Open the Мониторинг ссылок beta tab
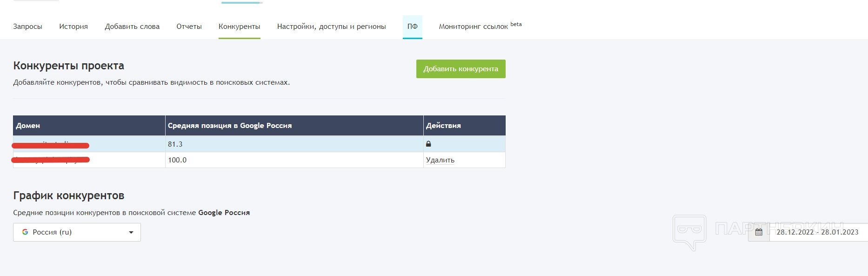Viewport: 868px width, 276px height. tap(480, 27)
